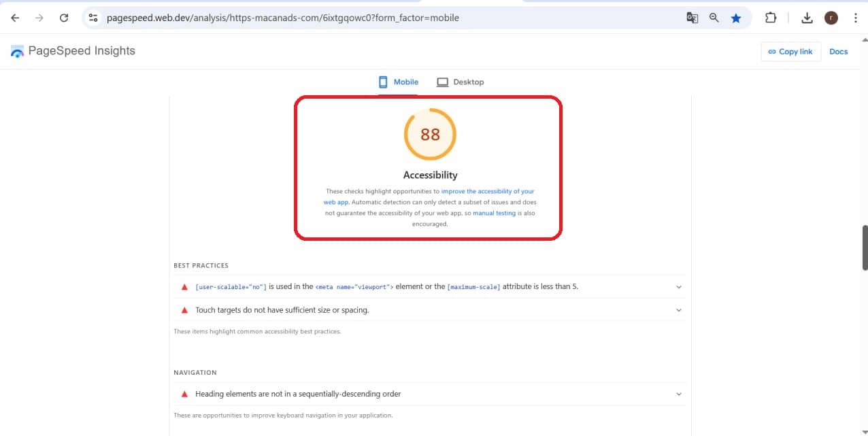The image size is (868, 436).
Task: Open the Docs link
Action: (x=839, y=51)
